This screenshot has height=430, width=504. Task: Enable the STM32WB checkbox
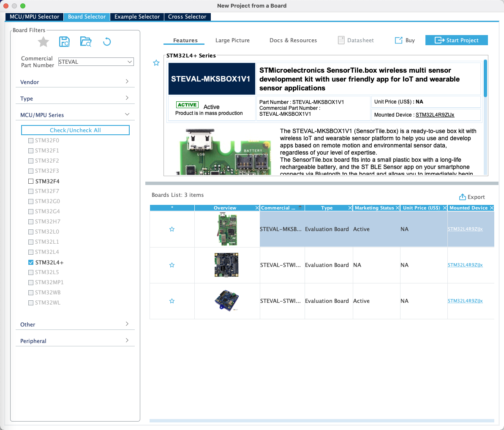[x=31, y=293]
